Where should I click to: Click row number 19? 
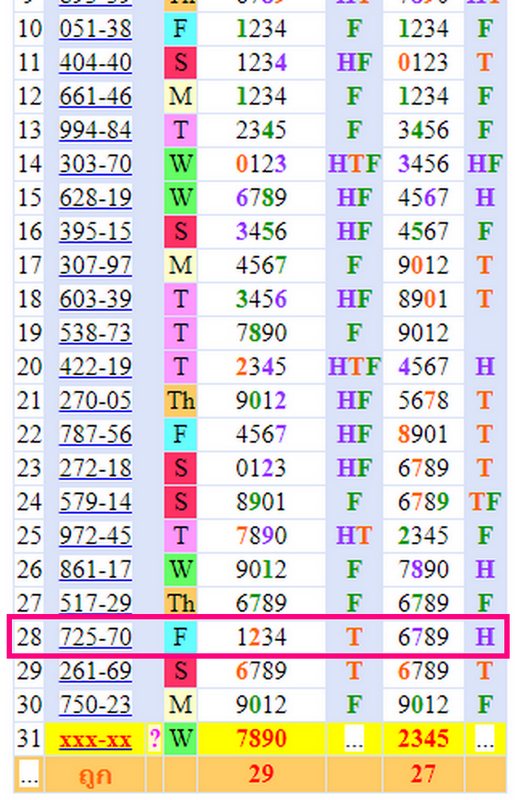(x=29, y=333)
